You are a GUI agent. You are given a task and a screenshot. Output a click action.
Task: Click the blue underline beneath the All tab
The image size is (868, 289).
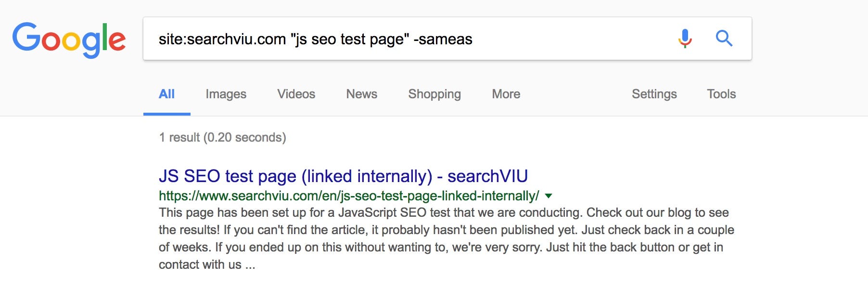coord(166,114)
